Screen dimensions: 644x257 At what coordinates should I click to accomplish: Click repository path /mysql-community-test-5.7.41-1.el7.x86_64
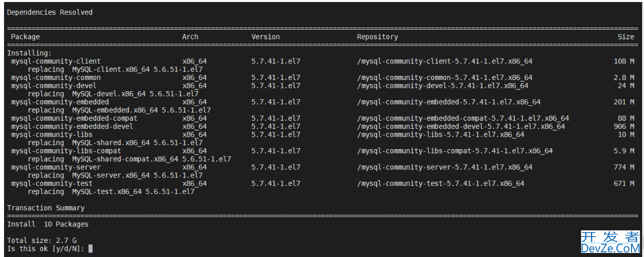441,184
